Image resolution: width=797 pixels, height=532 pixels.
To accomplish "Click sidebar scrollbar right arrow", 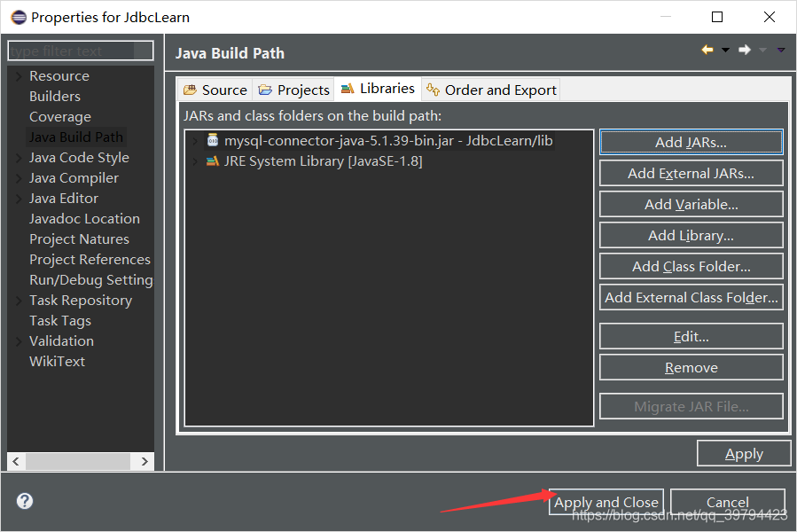I will 145,461.
